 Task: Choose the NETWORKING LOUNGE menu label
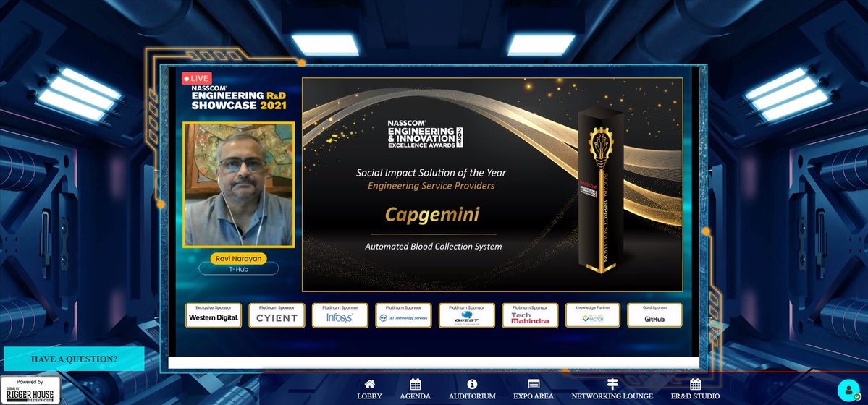(x=612, y=396)
